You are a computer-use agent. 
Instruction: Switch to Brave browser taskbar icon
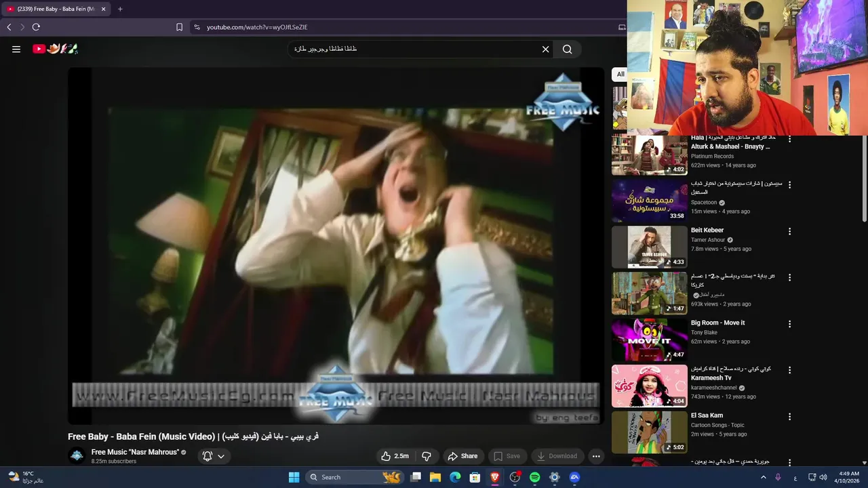tap(495, 477)
